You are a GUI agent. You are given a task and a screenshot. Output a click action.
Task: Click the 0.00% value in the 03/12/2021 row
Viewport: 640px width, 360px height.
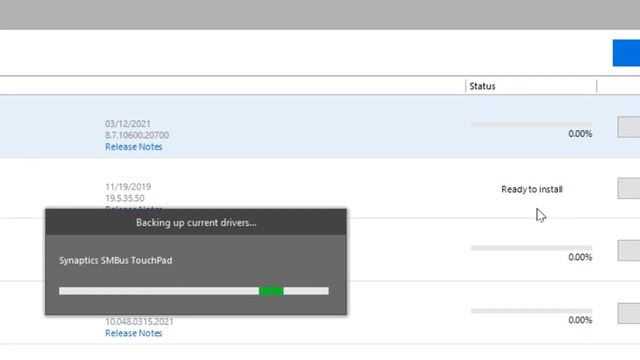(x=580, y=133)
